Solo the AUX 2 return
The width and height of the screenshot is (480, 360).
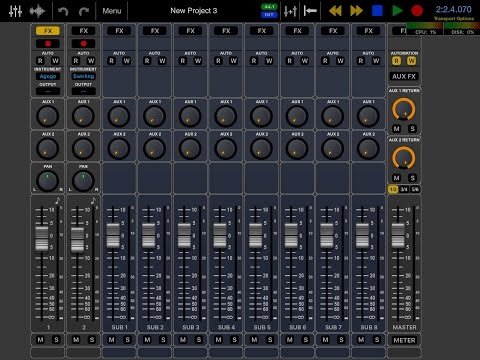tap(412, 178)
